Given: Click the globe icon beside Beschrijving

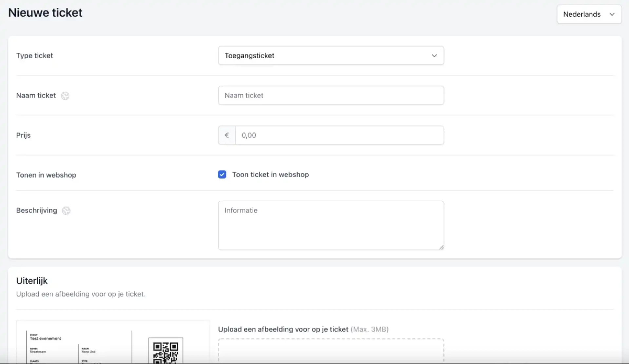Looking at the screenshot, I should (66, 210).
